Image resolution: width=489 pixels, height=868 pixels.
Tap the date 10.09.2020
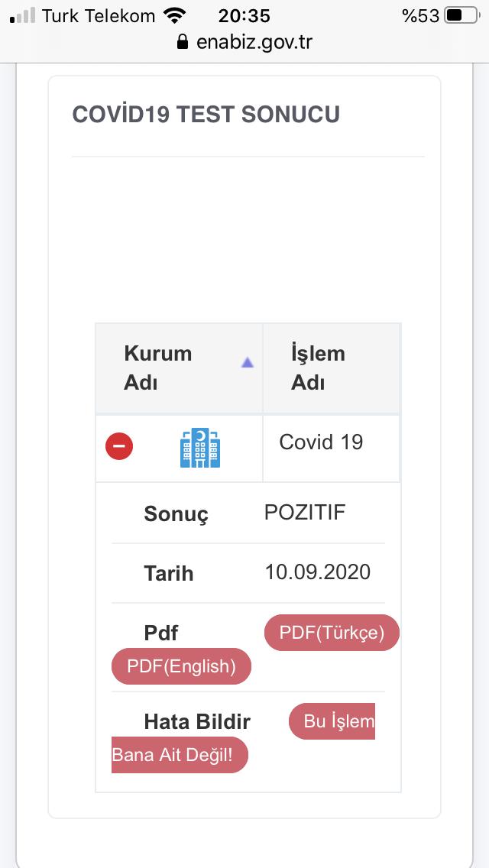(317, 572)
